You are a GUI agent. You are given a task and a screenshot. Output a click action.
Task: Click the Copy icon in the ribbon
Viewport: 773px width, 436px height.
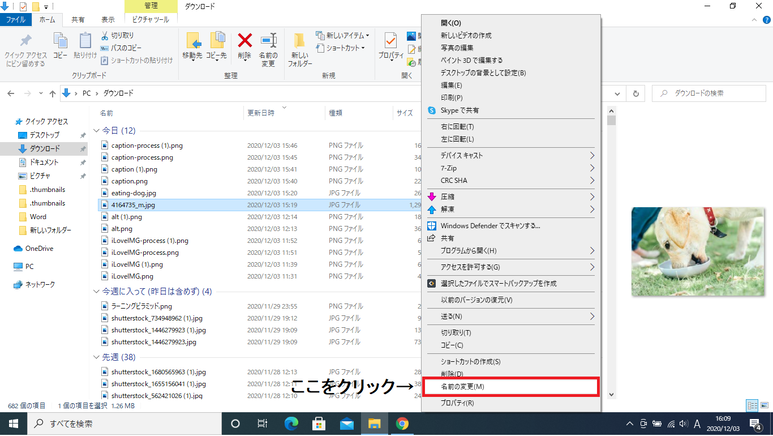coord(60,41)
